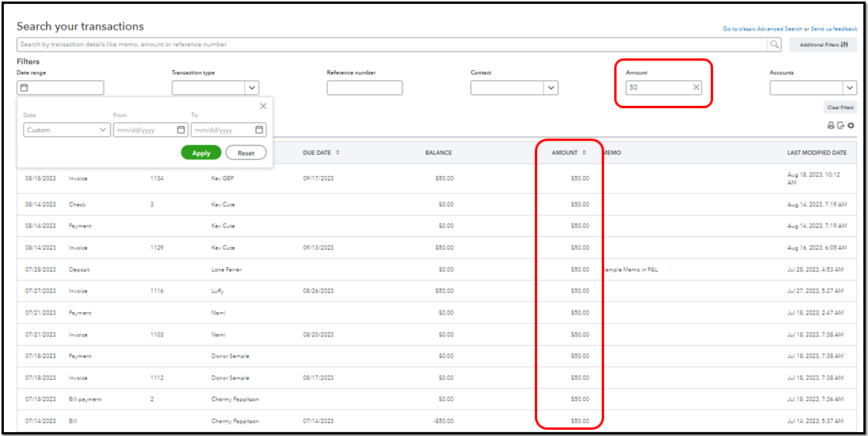
Task: Click due date 08/20/2023
Action: click(318, 334)
